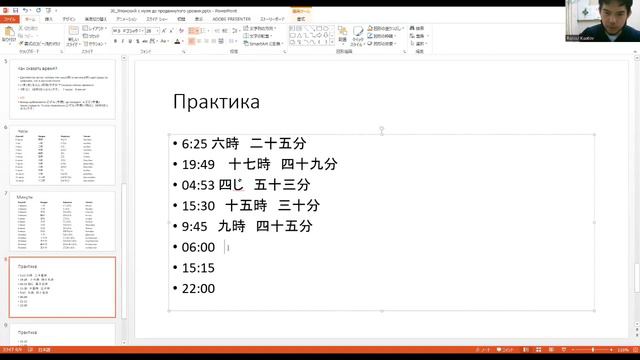Select the Минуты slide thumbnail
The height and width of the screenshot is (360, 640).
(x=62, y=221)
